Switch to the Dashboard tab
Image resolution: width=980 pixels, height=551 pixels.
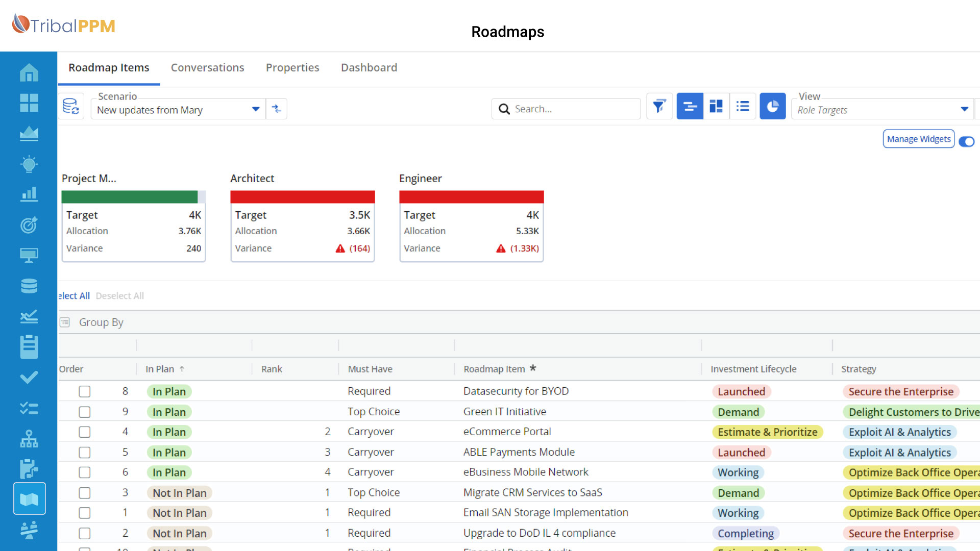point(369,68)
